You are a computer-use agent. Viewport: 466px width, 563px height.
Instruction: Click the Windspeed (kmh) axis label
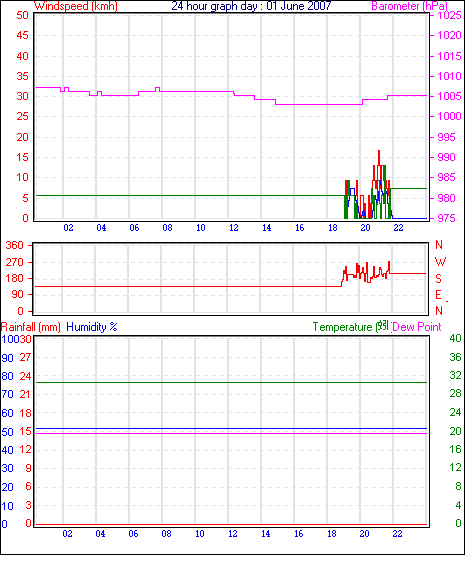[76, 6]
